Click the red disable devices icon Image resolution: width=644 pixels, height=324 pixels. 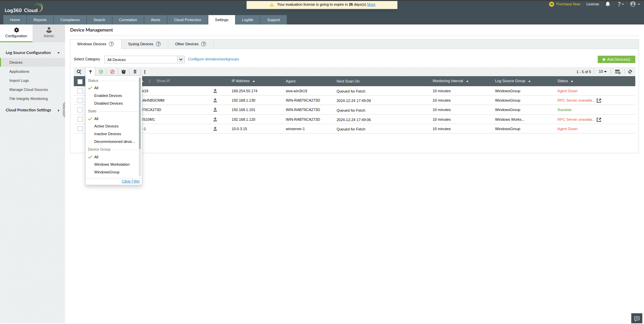(112, 72)
